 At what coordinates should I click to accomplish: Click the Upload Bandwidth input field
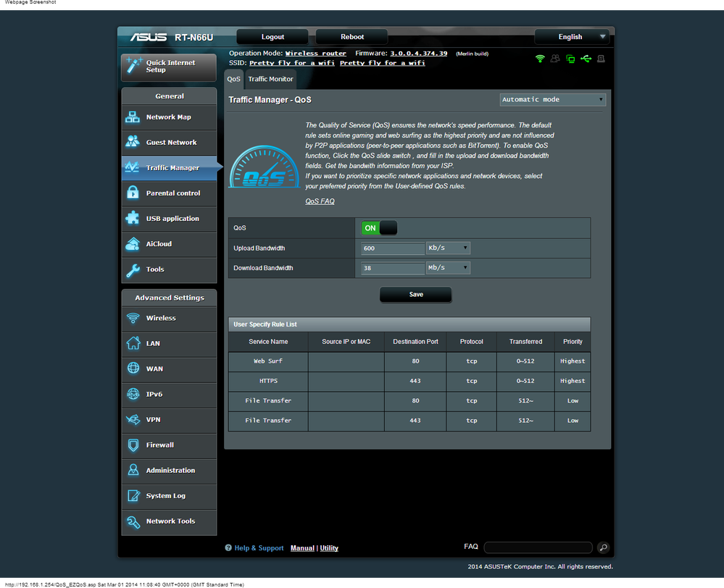393,248
